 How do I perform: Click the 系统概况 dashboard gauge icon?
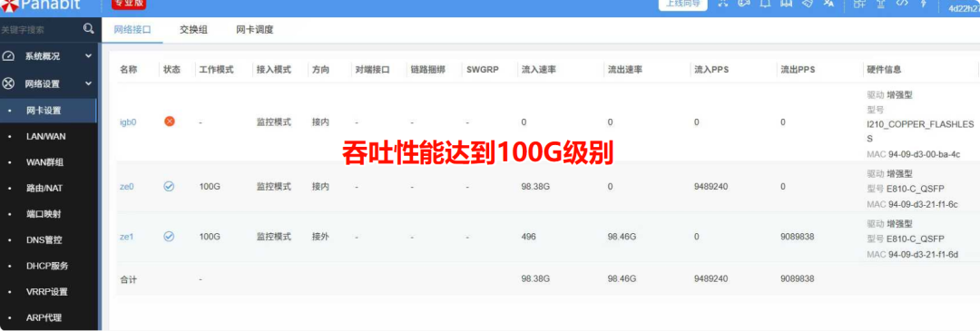pyautogui.click(x=8, y=56)
